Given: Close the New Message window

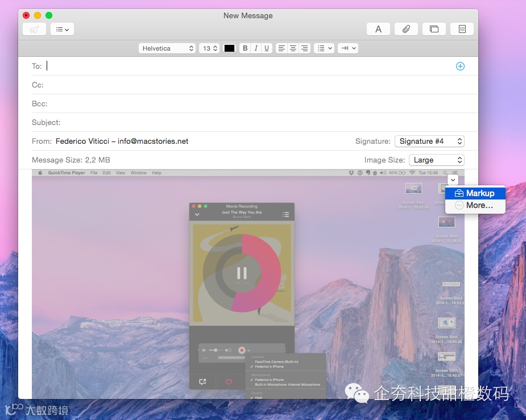Looking at the screenshot, I should (x=26, y=15).
